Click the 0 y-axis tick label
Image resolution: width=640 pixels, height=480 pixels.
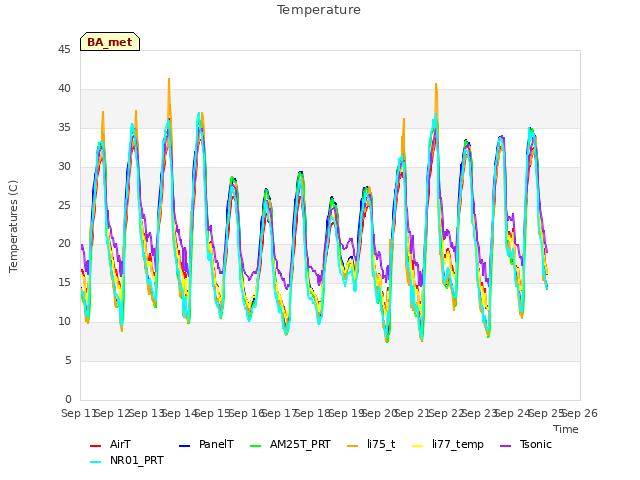click(68, 399)
